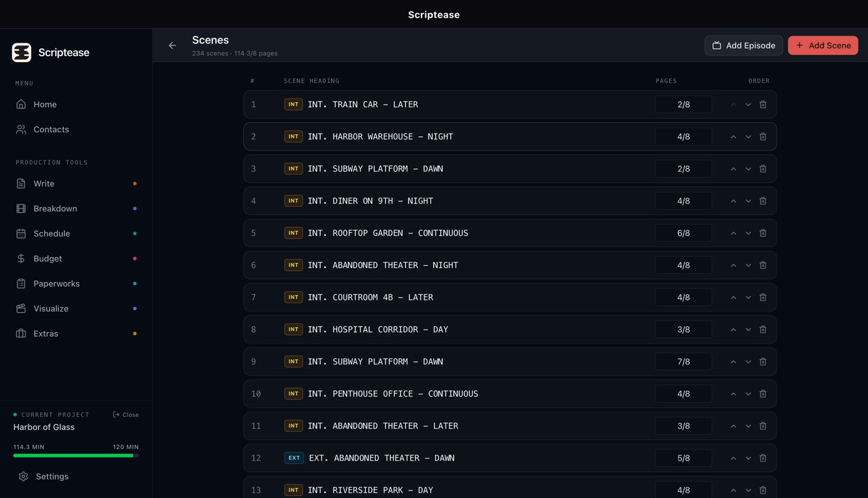Image resolution: width=868 pixels, height=498 pixels.
Task: Delete scene 6 ABANDONED THEATER – NIGHT
Action: [763, 266]
